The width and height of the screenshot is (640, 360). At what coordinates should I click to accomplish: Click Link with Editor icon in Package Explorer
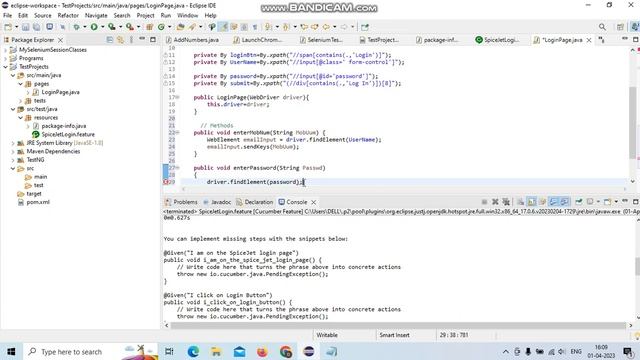coord(120,40)
